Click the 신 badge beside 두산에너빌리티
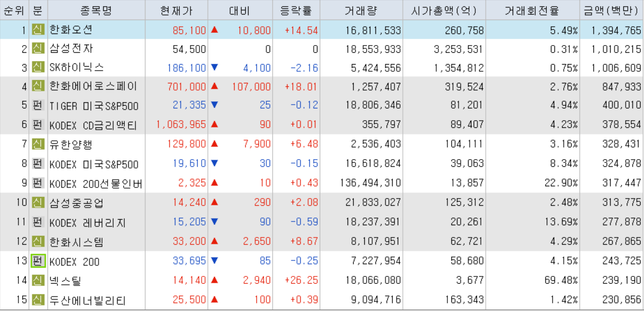 point(38,300)
